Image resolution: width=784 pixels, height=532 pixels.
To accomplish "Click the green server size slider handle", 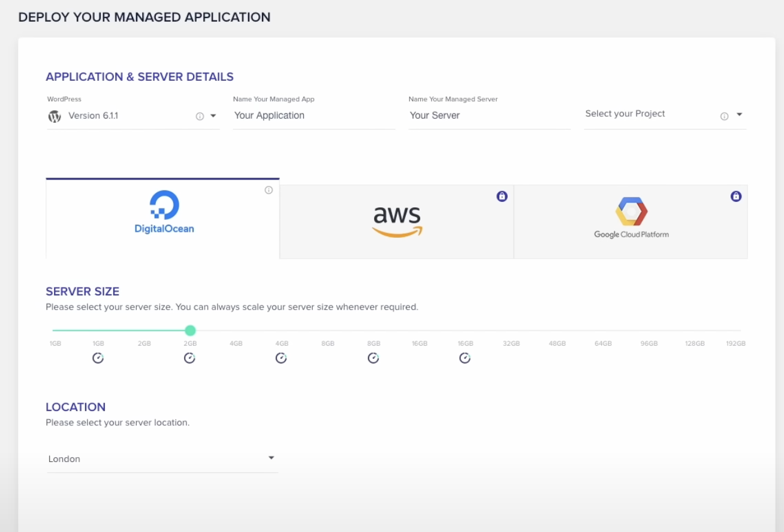I will pyautogui.click(x=190, y=330).
